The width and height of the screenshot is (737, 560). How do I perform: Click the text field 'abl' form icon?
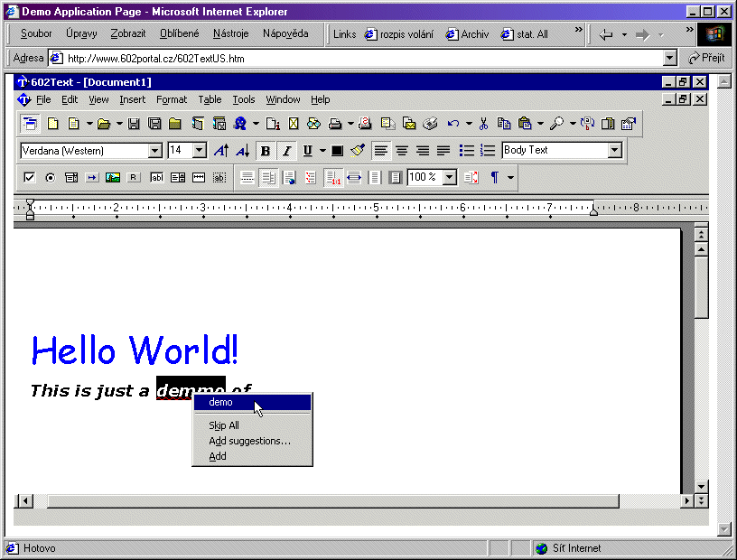(156, 178)
